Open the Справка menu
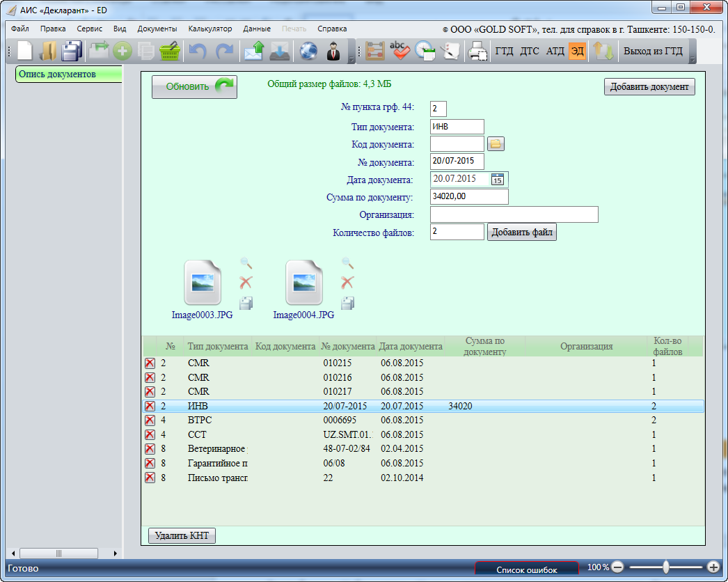Screen dimensions: 728x582 click(x=332, y=29)
